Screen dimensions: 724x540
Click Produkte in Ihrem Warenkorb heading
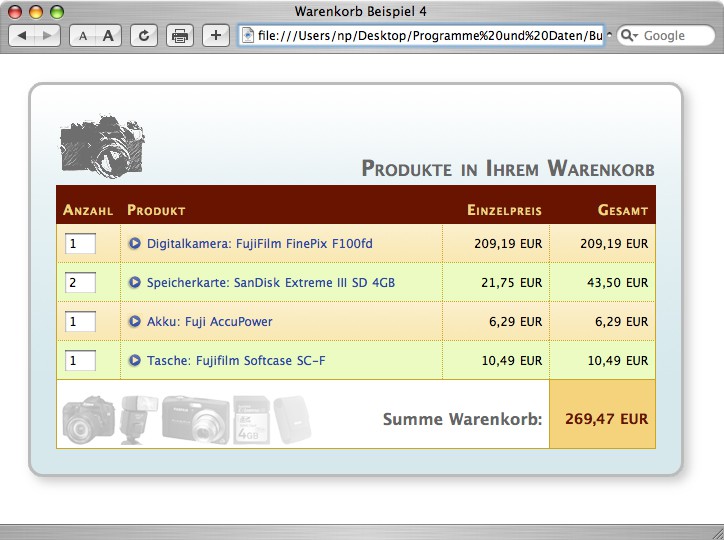(508, 168)
